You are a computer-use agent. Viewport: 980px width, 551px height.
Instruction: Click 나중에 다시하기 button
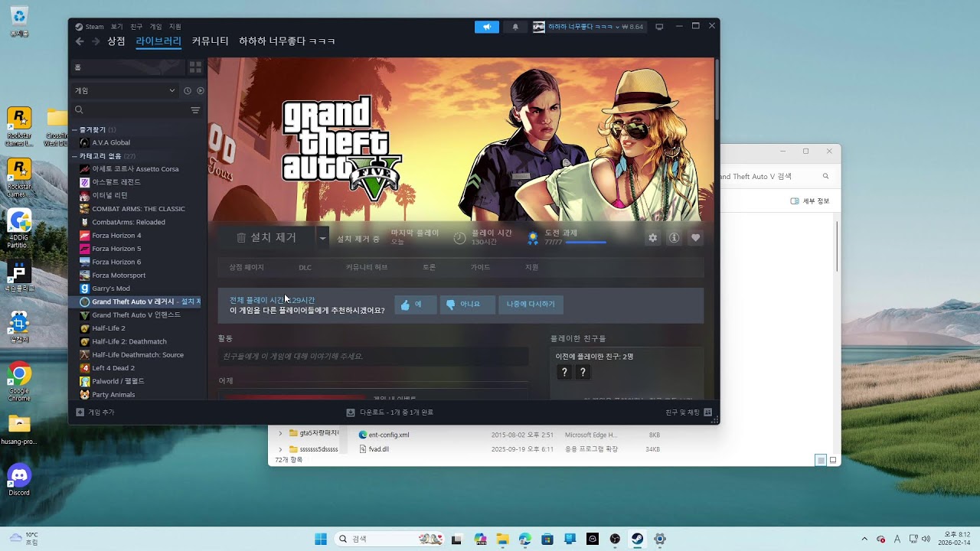pos(531,304)
